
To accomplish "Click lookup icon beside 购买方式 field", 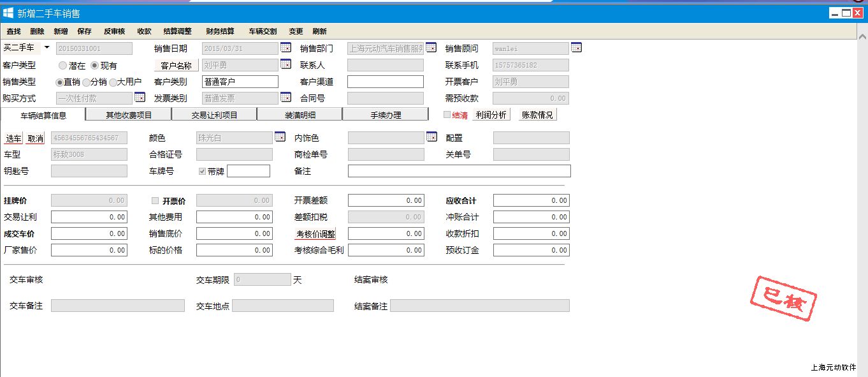I will point(140,98).
